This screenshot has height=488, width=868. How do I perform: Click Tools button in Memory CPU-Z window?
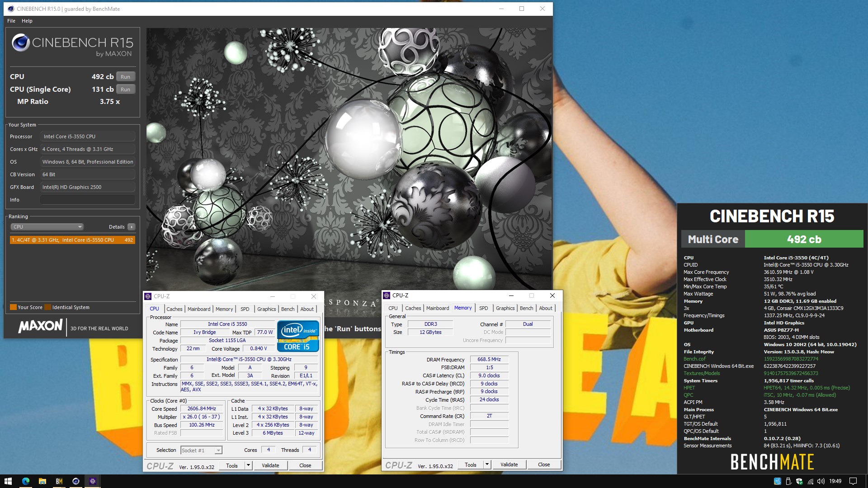coord(471,465)
